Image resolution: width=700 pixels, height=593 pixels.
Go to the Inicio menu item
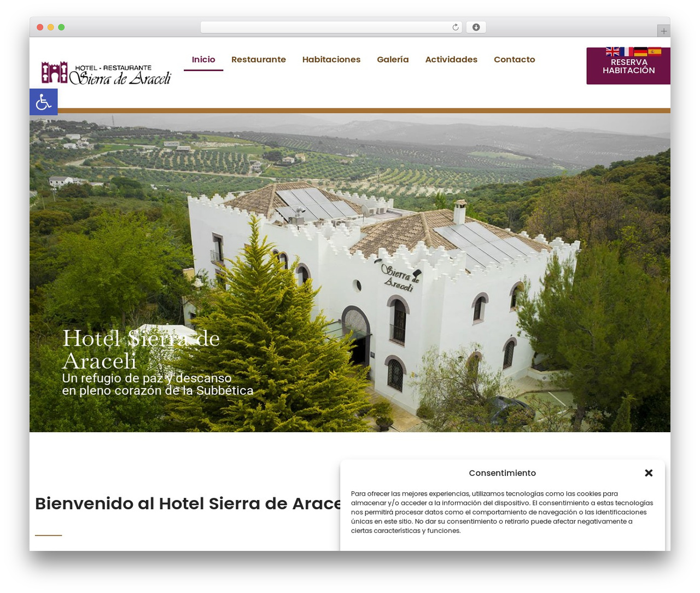point(203,60)
